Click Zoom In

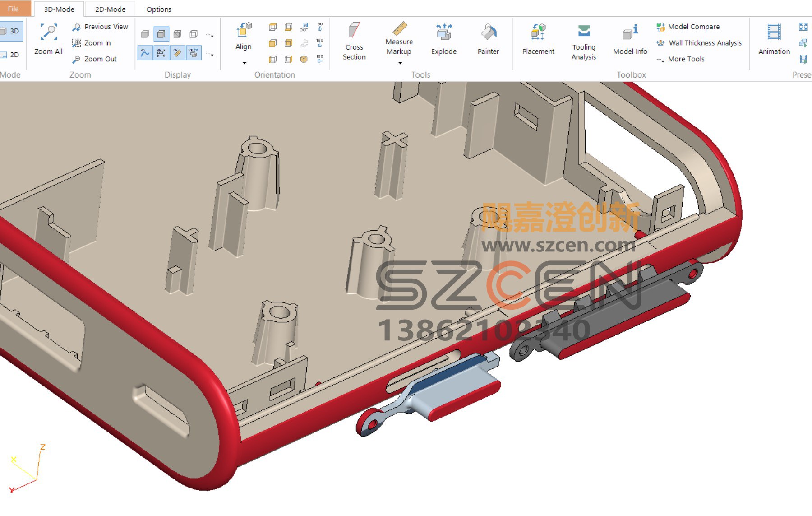click(92, 43)
